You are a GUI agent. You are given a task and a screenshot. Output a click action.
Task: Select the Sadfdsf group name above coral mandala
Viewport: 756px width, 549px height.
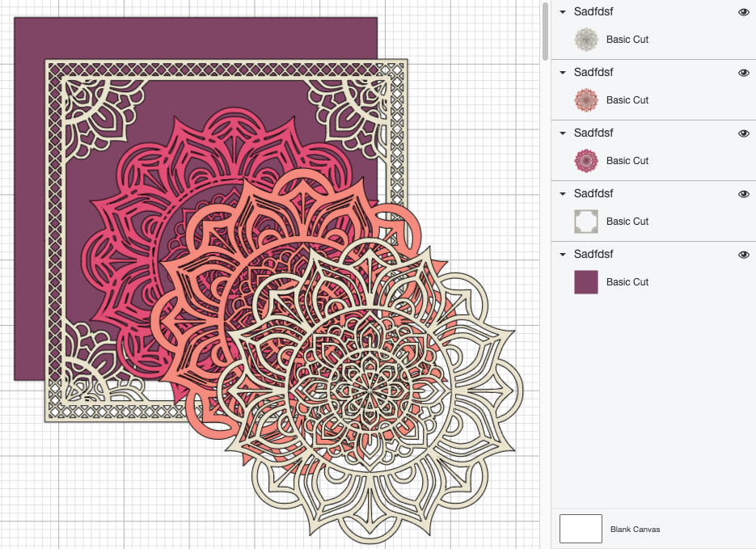[x=593, y=72]
